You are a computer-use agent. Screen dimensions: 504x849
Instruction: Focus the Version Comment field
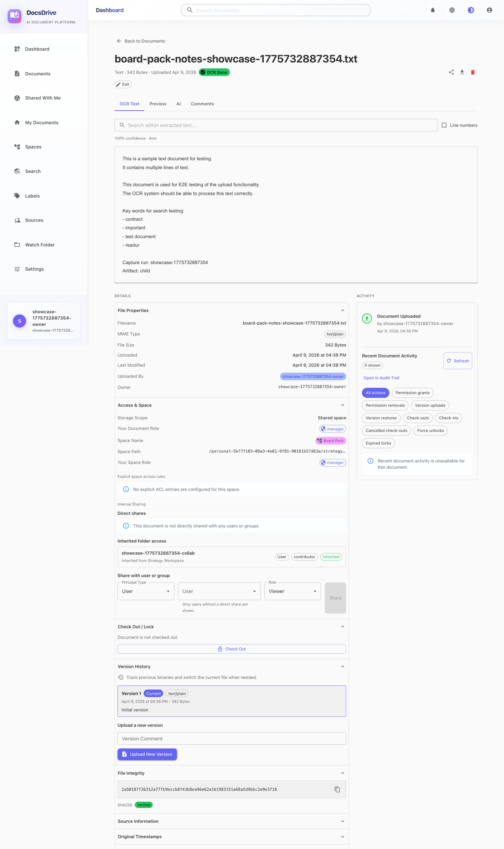pos(232,739)
